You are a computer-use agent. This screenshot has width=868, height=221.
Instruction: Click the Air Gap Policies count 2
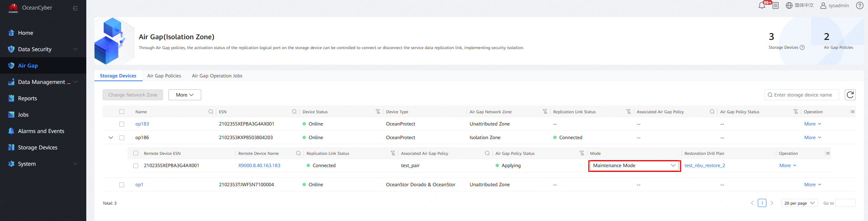point(826,36)
